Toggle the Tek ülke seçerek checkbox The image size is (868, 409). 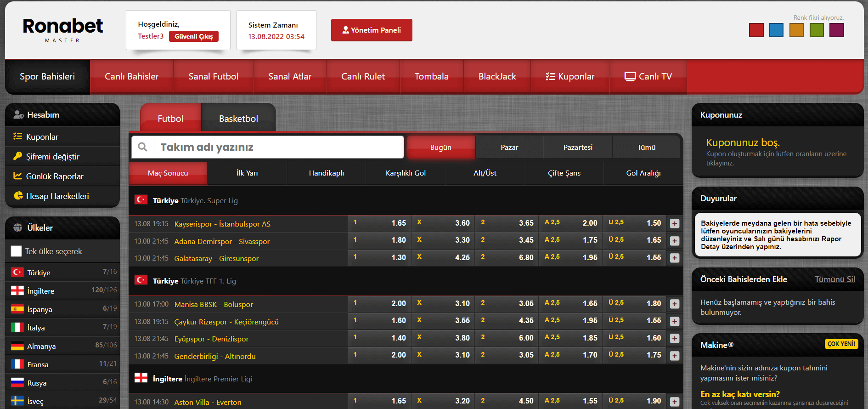point(17,251)
